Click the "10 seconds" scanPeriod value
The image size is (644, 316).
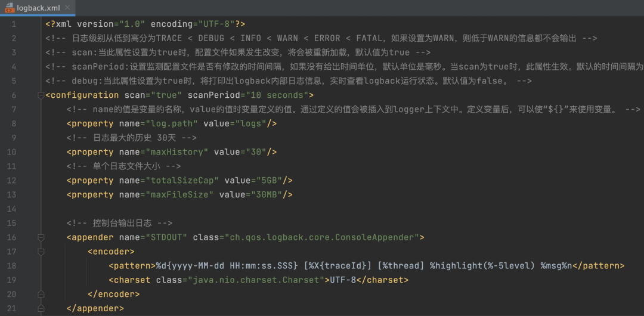tap(274, 95)
